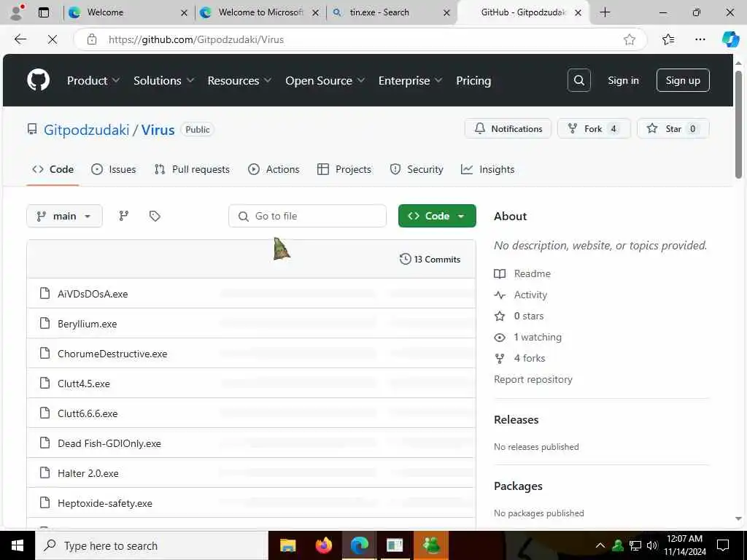Open the notification center icon in taskbar
Viewport: 747px width, 560px height.
click(x=723, y=545)
